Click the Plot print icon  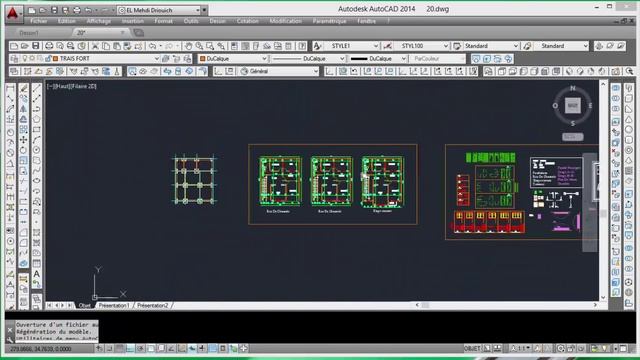click(49, 46)
